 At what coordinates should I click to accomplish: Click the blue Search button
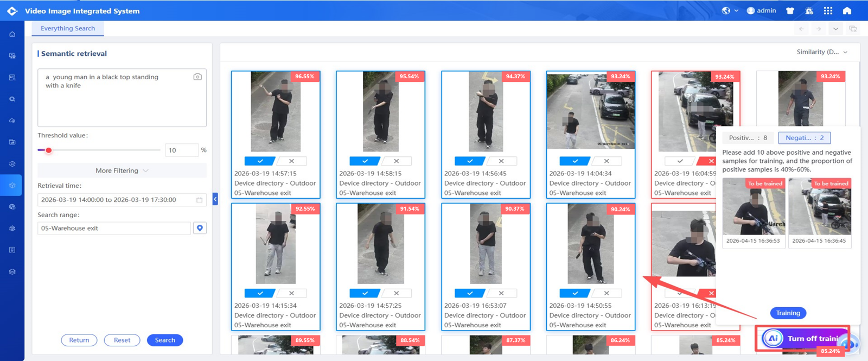click(x=165, y=340)
